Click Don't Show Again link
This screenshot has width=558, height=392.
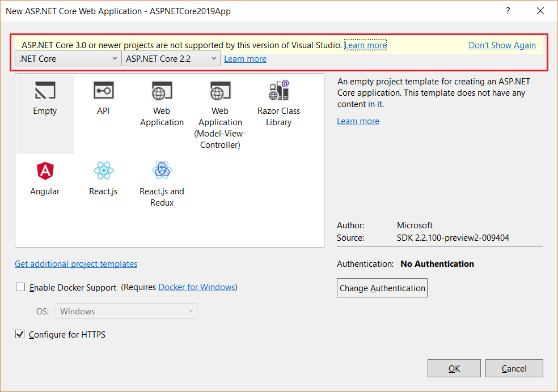(502, 45)
